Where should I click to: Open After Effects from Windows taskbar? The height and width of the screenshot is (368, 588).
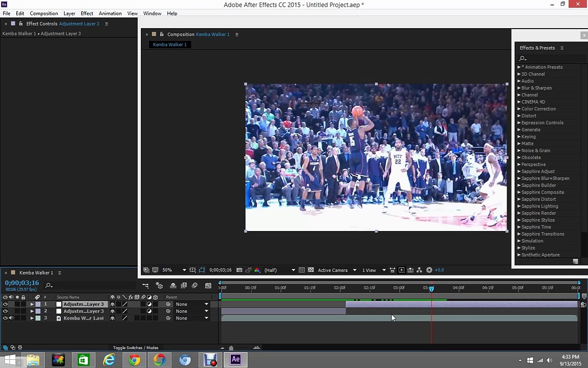(235, 359)
